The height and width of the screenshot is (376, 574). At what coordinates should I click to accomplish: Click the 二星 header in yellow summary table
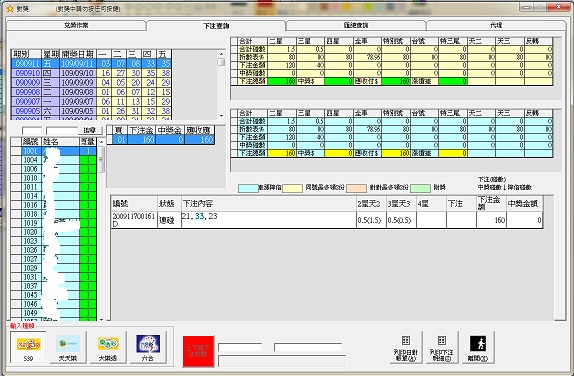click(x=282, y=41)
